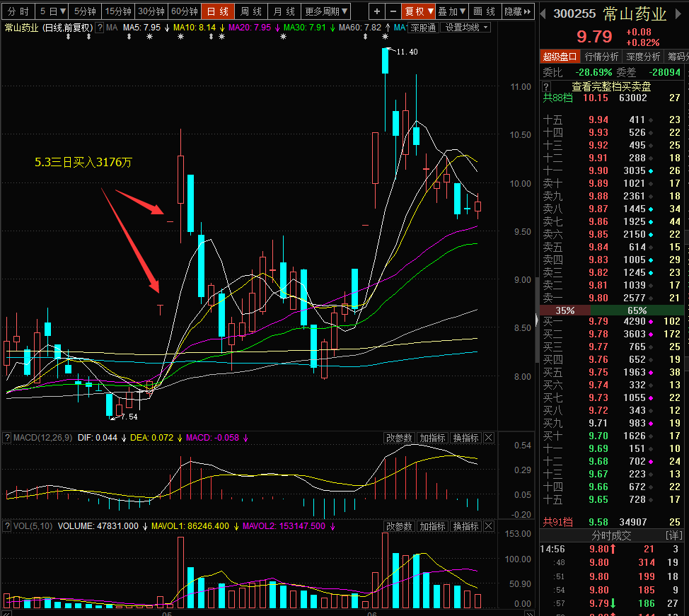
Task: Click 加指标 in the VOL panel
Action: pyautogui.click(x=432, y=526)
